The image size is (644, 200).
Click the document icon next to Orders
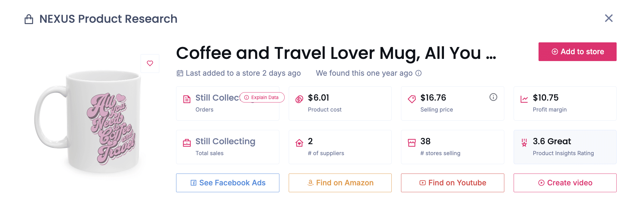tap(186, 98)
